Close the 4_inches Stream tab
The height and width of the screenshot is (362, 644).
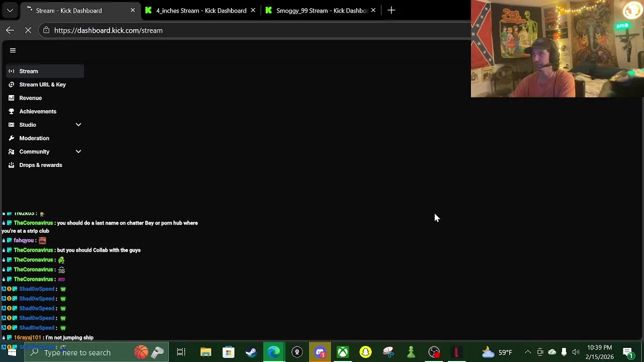[x=253, y=11]
